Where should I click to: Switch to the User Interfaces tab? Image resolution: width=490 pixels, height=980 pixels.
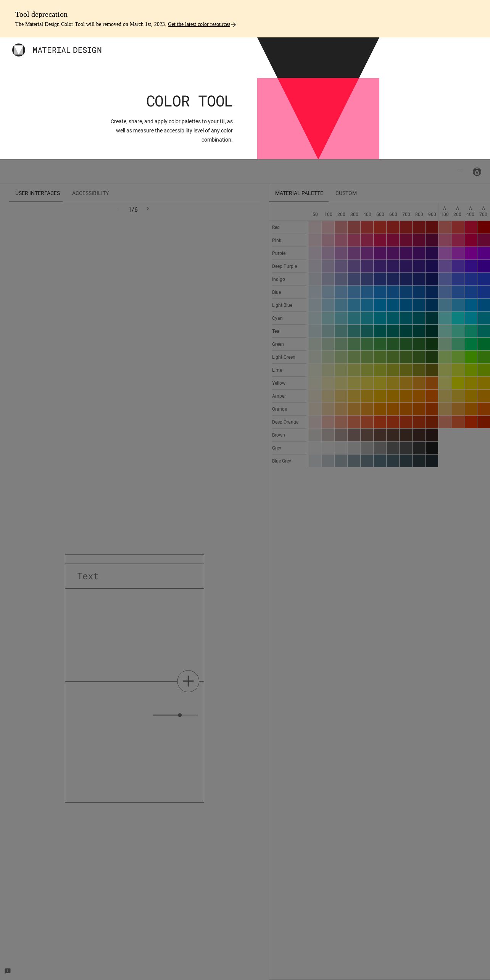pos(37,193)
